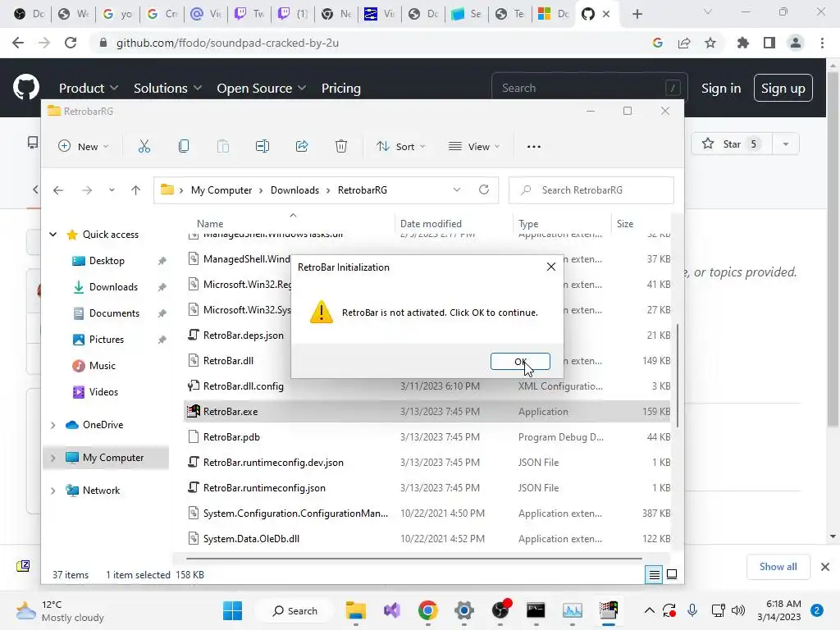840x630 pixels.
Task: Click Show all downloads in Chrome
Action: click(x=778, y=566)
